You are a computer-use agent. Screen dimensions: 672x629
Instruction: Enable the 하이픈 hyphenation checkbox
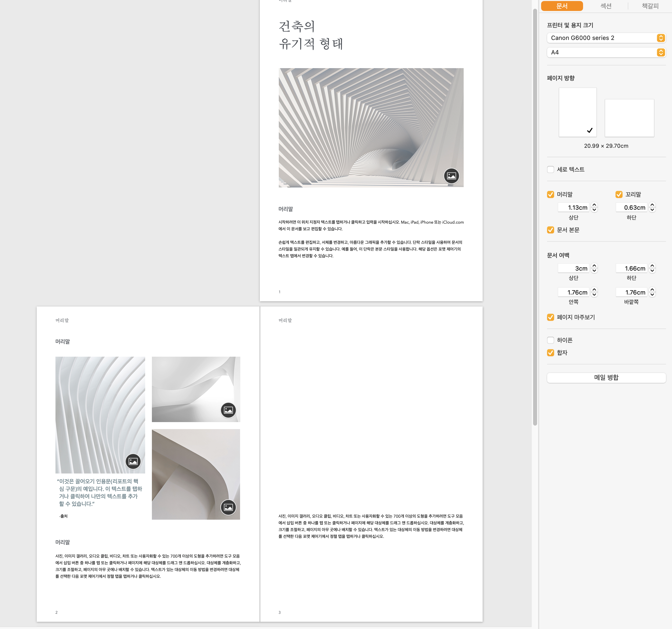coord(550,340)
